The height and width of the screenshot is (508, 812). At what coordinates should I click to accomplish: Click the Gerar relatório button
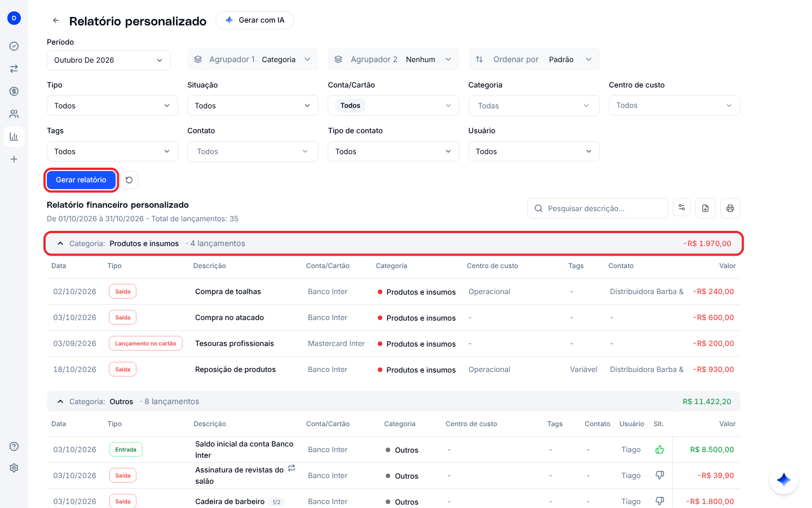(81, 180)
